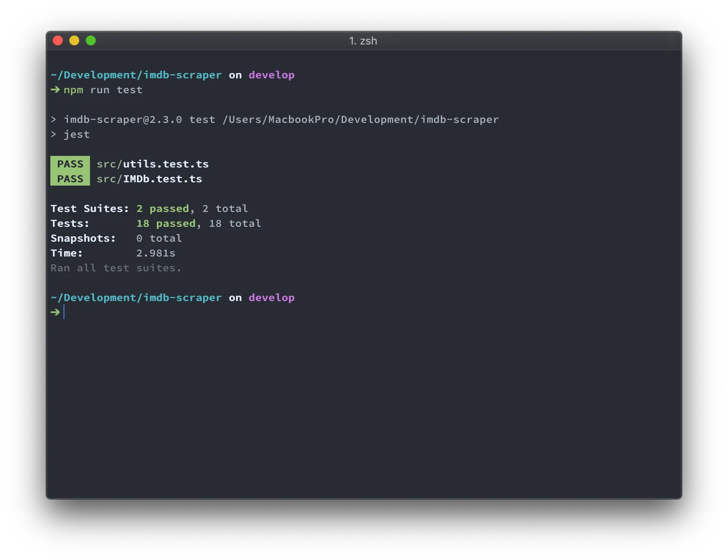Place cursor at the blinking prompt caret
728x560 pixels.
[64, 312]
